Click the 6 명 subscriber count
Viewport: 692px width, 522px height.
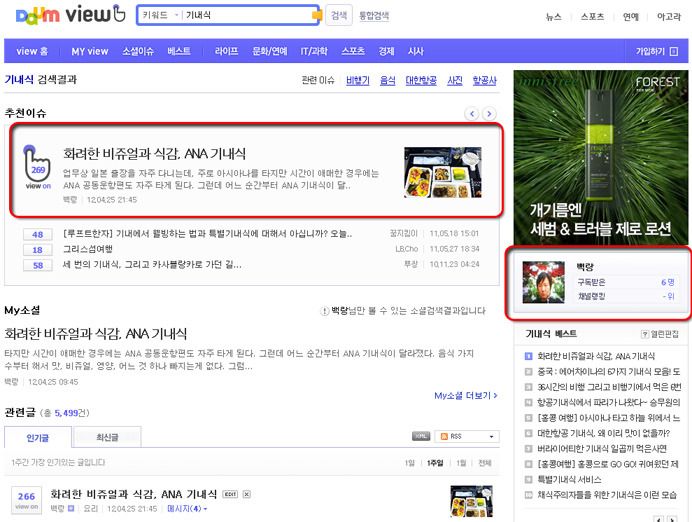667,282
